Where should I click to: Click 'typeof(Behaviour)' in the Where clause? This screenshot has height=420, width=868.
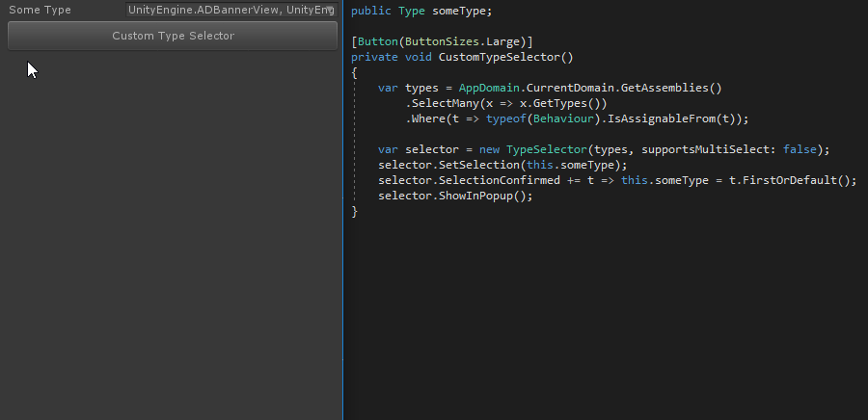point(543,118)
